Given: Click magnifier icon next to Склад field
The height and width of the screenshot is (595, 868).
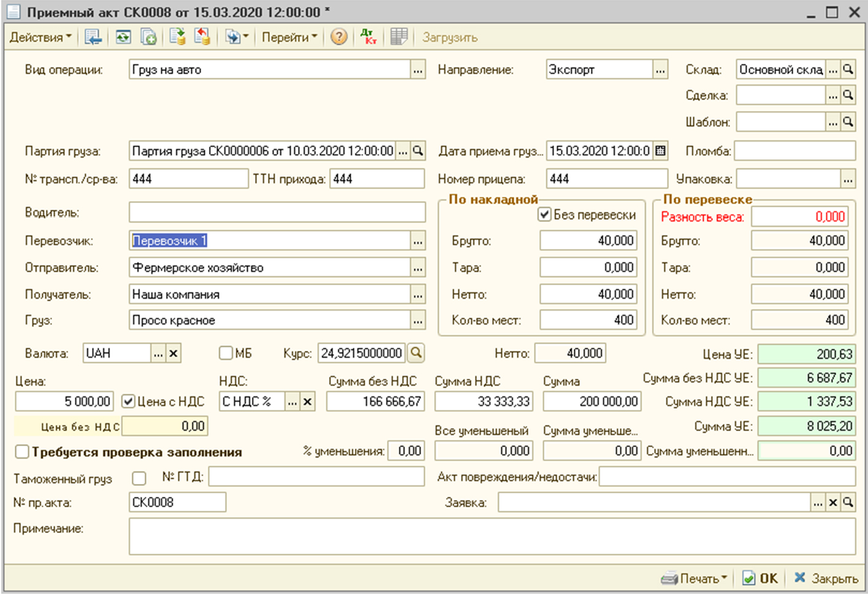Looking at the screenshot, I should click(x=848, y=69).
